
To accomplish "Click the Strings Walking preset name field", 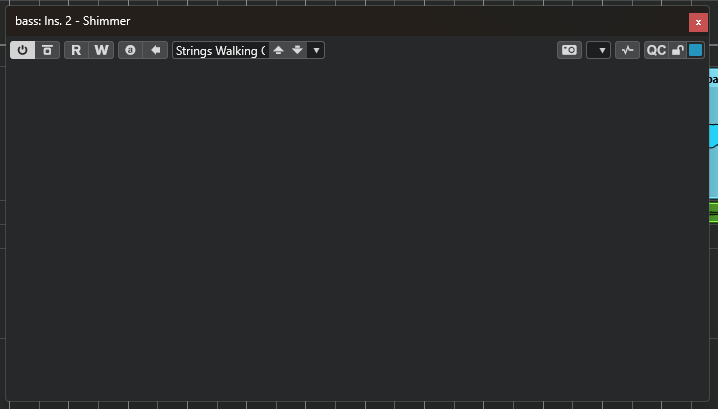I will click(220, 50).
